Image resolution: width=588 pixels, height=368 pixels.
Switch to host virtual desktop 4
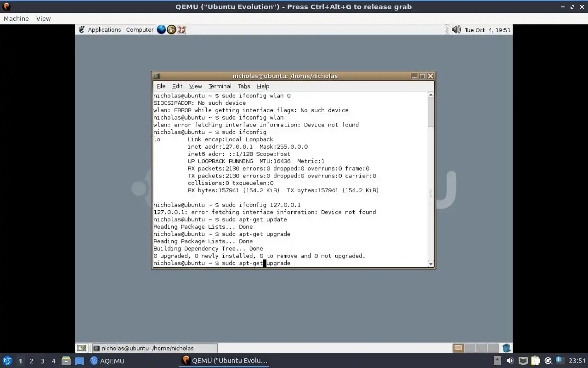53,361
